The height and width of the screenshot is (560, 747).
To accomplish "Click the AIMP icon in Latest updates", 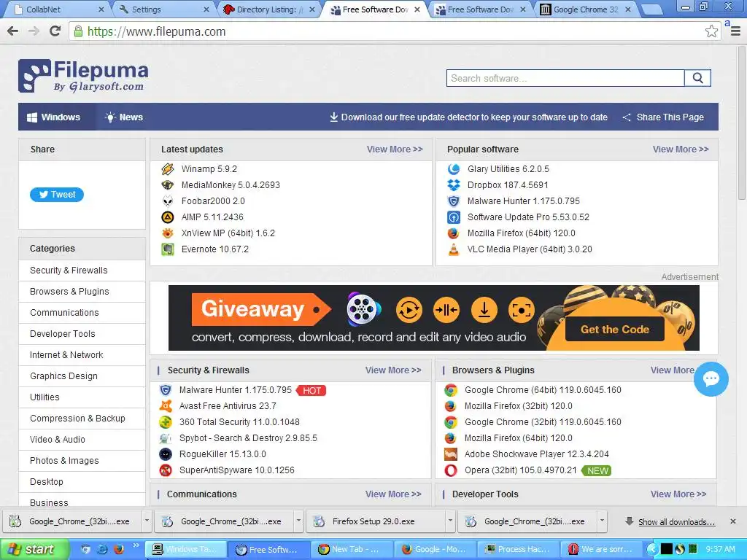I will 168,217.
